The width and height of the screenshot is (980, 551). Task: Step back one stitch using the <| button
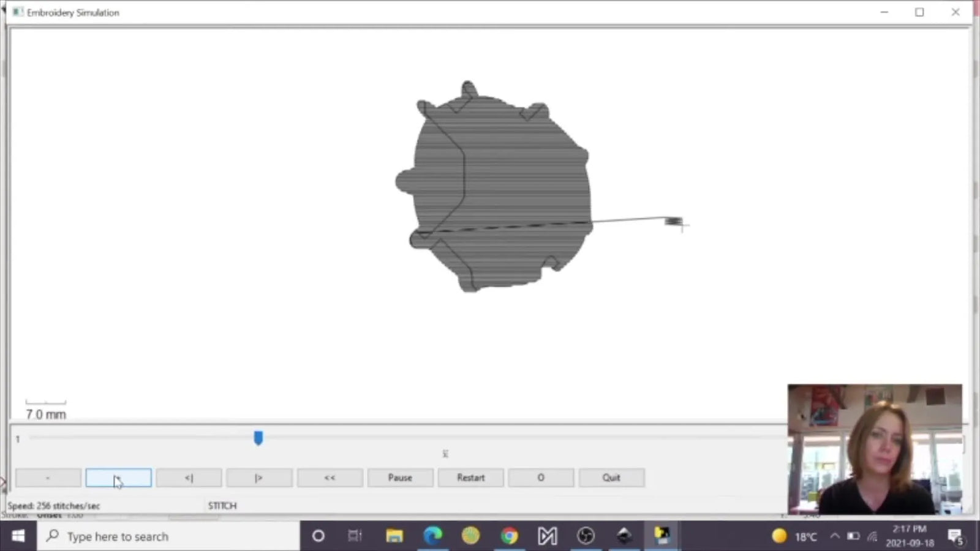(189, 478)
